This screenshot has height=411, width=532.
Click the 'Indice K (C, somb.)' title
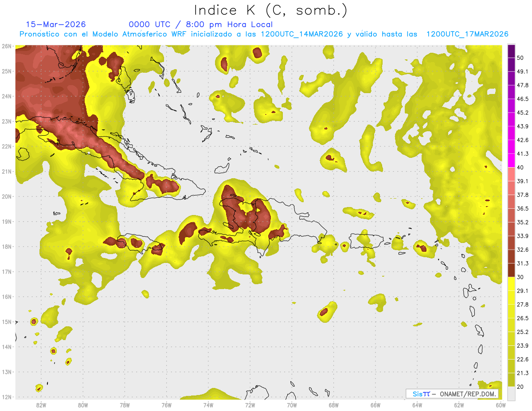click(x=271, y=10)
